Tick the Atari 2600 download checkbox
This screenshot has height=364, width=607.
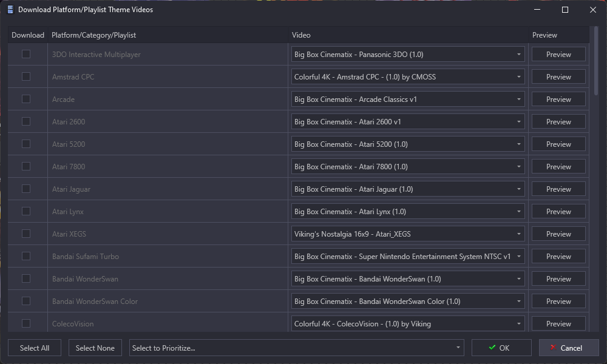coord(26,121)
